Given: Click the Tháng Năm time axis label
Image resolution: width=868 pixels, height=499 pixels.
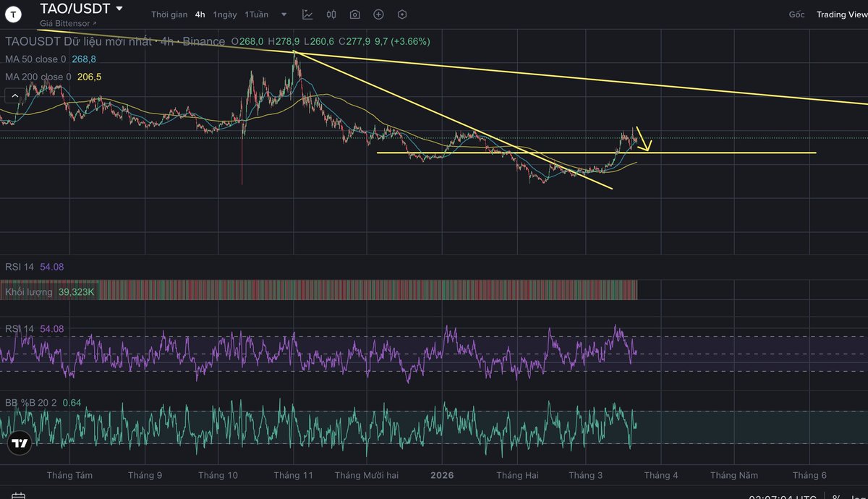Looking at the screenshot, I should click(734, 475).
